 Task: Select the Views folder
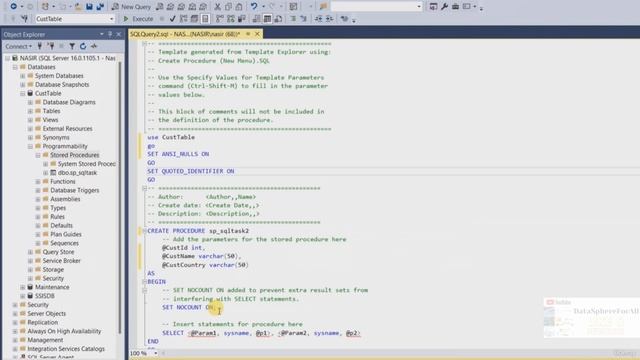click(50, 120)
